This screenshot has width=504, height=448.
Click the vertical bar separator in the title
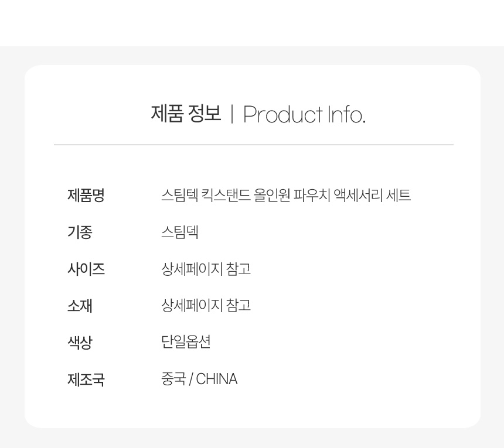pos(231,114)
